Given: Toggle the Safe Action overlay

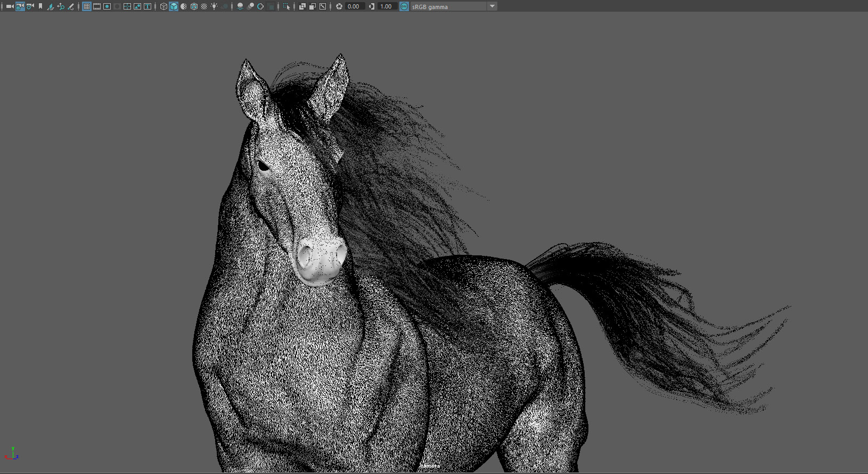Looking at the screenshot, I should [x=137, y=6].
